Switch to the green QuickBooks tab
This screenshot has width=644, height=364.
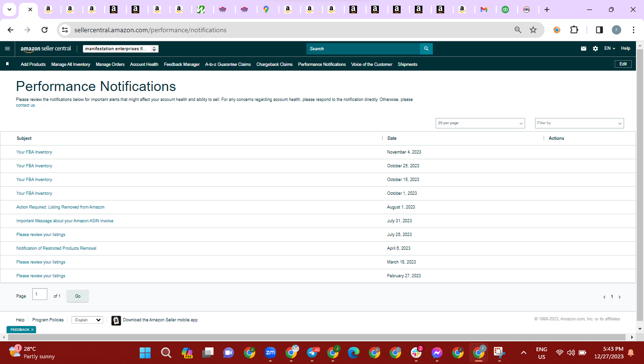pos(505,9)
